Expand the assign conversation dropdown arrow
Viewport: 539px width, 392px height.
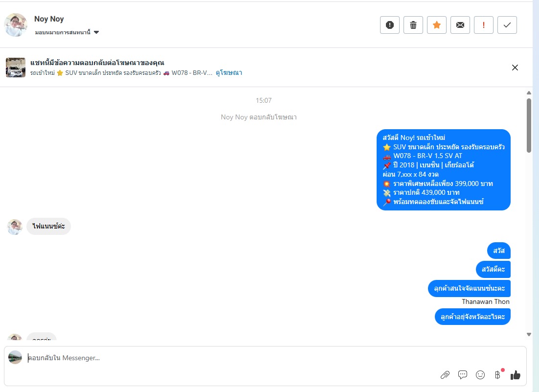pos(96,32)
